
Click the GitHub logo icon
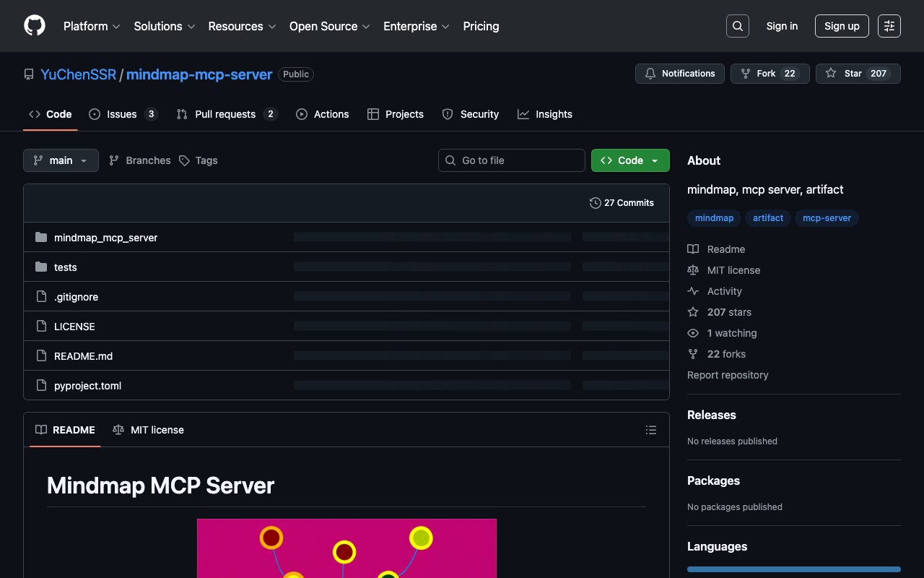(x=35, y=26)
